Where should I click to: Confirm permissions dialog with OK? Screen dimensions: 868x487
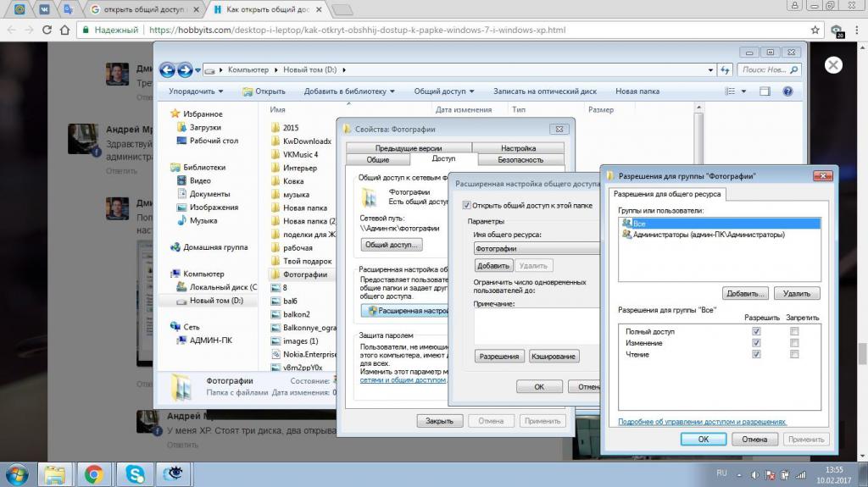(x=703, y=439)
